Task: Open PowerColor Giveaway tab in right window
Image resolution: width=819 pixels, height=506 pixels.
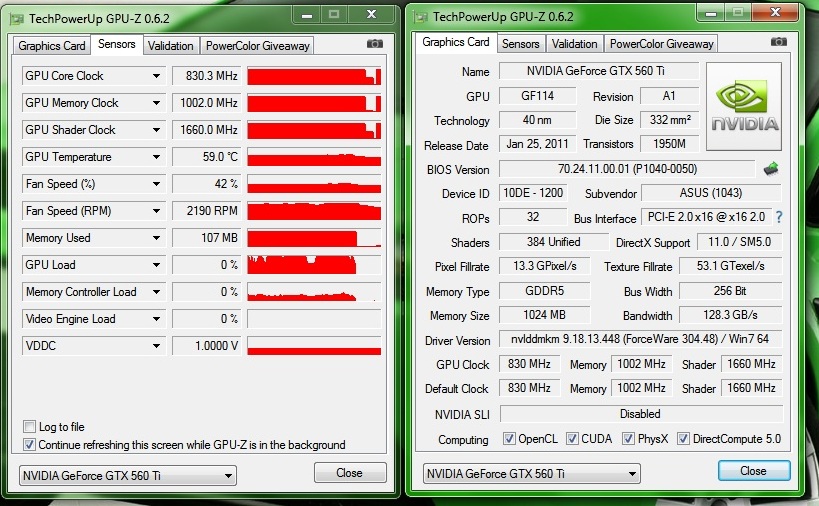Action: 661,44
